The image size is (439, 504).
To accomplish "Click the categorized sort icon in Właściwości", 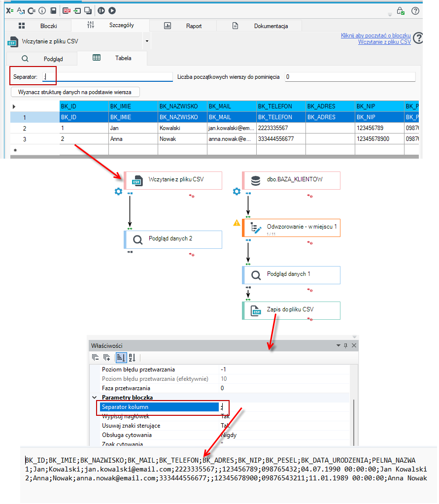I will click(121, 357).
